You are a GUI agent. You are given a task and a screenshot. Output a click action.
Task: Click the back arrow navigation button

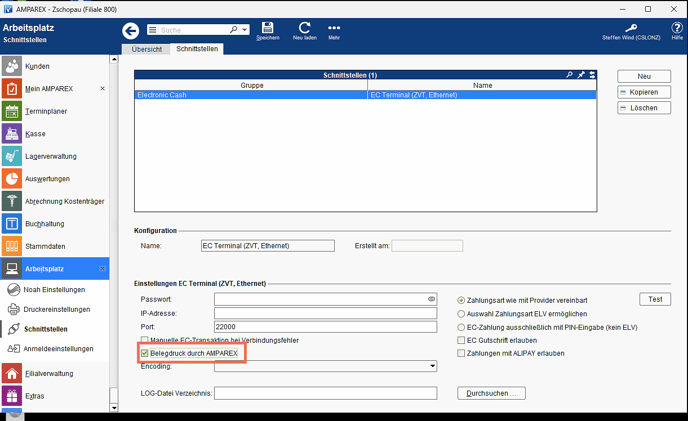(x=130, y=31)
